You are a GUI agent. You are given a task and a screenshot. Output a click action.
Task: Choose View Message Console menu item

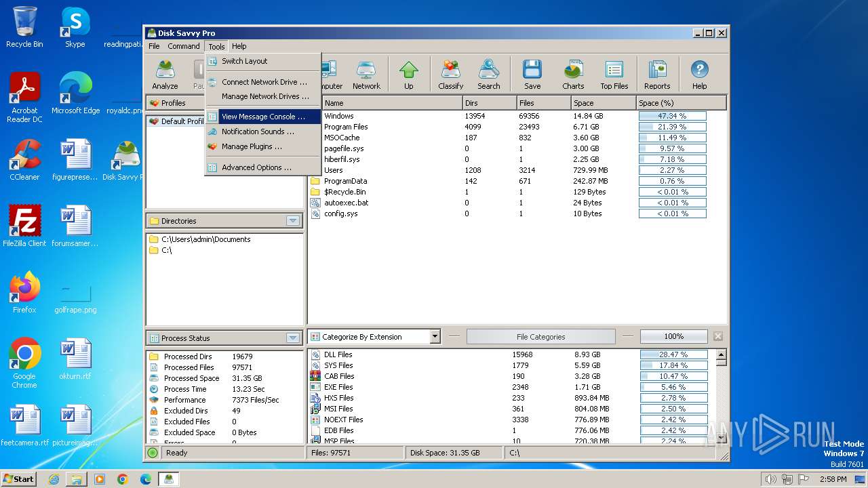pos(263,117)
